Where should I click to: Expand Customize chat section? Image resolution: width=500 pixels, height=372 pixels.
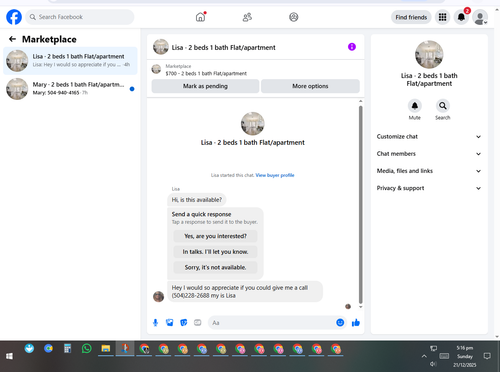click(x=429, y=137)
